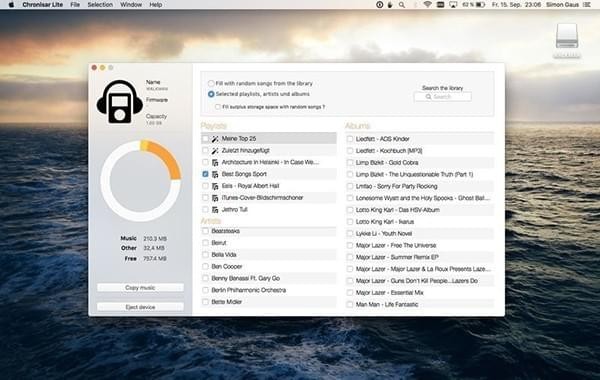Open the File menu
600x380 pixels.
click(75, 5)
